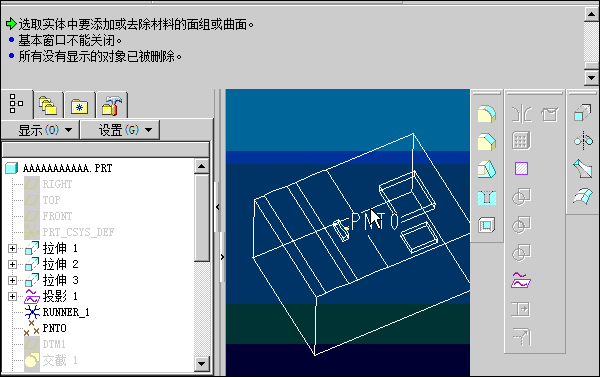Click the greyed open-box icon beside Mirror
600x377 pixels.
tap(550, 114)
